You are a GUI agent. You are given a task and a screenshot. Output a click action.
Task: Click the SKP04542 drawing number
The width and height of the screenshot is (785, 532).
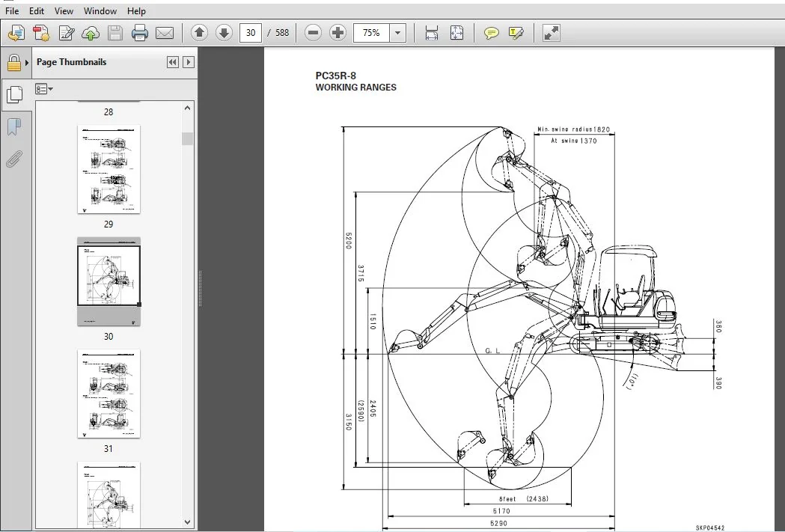tap(710, 528)
